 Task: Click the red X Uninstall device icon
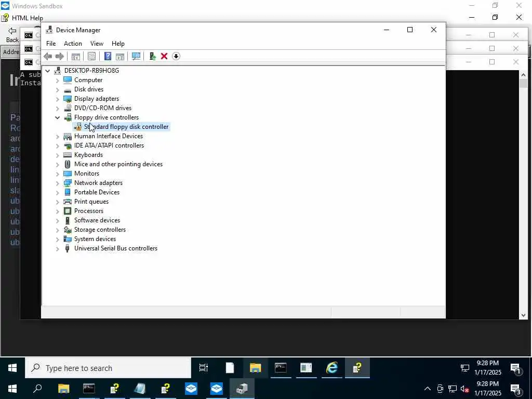pos(164,56)
